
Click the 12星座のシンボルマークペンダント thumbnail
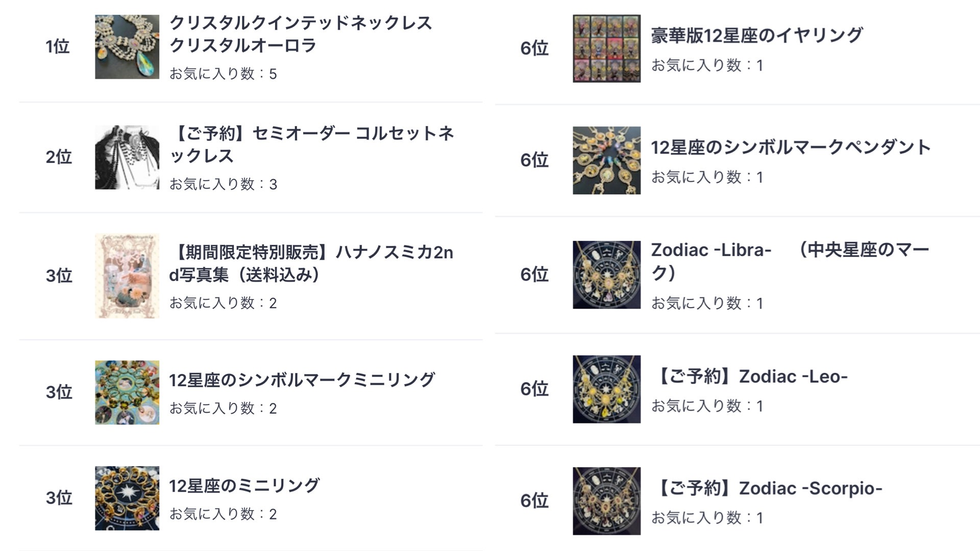pyautogui.click(x=606, y=160)
